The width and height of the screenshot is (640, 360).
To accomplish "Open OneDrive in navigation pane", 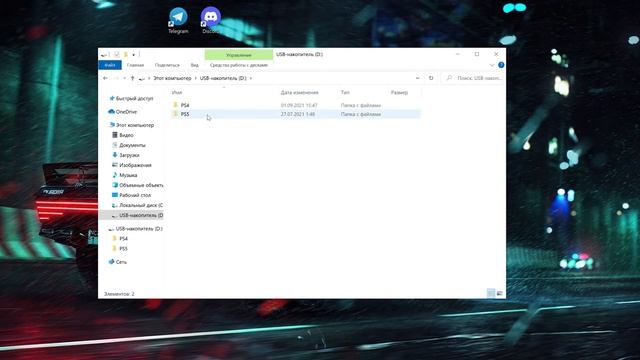I will pos(123,111).
